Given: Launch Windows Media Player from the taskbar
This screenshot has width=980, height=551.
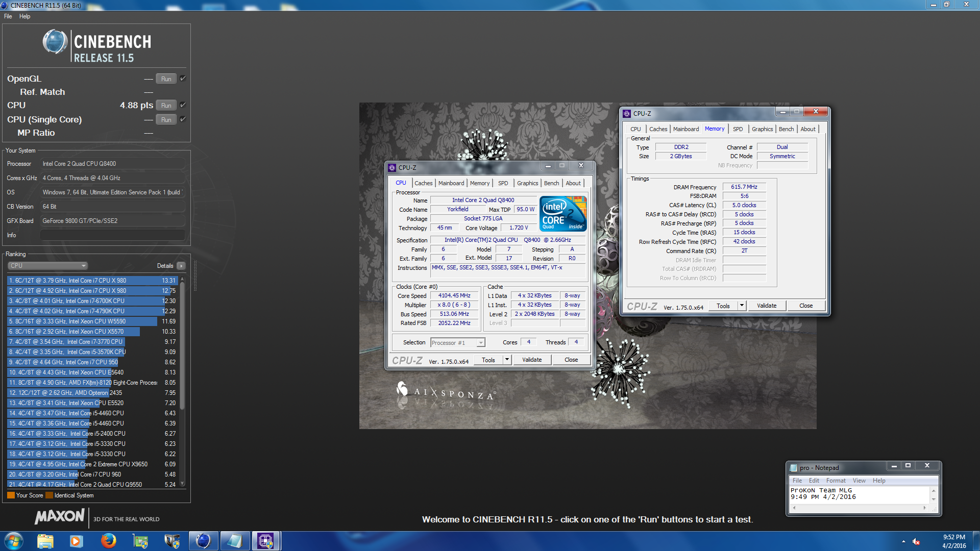Looking at the screenshot, I should [x=76, y=541].
